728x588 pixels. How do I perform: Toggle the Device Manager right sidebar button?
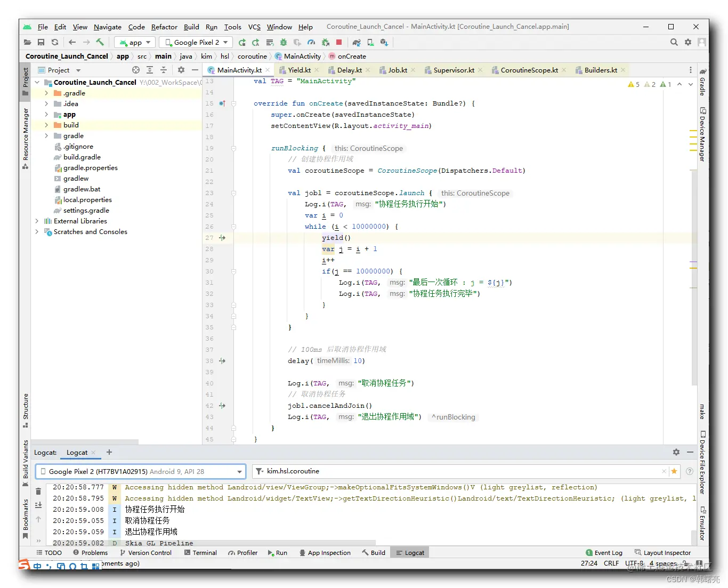coord(703,134)
